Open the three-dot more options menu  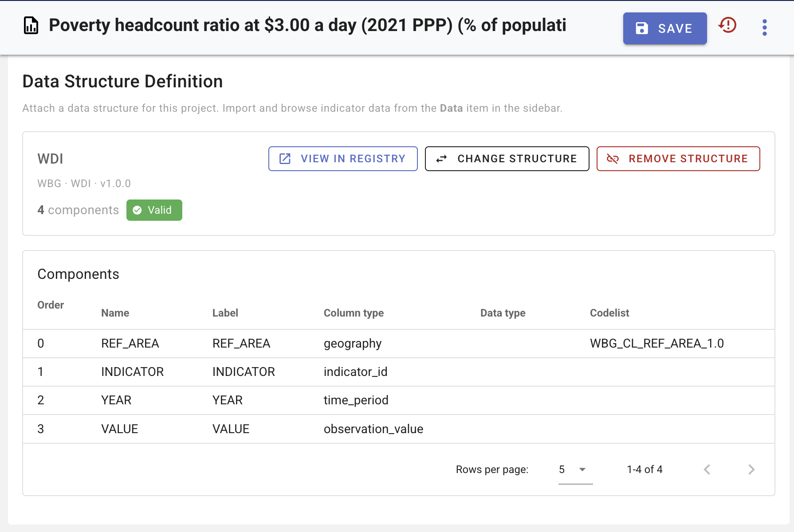[764, 27]
